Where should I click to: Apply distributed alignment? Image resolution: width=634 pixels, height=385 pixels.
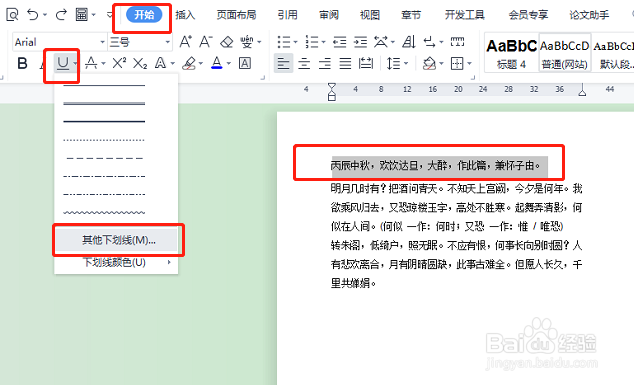366,63
